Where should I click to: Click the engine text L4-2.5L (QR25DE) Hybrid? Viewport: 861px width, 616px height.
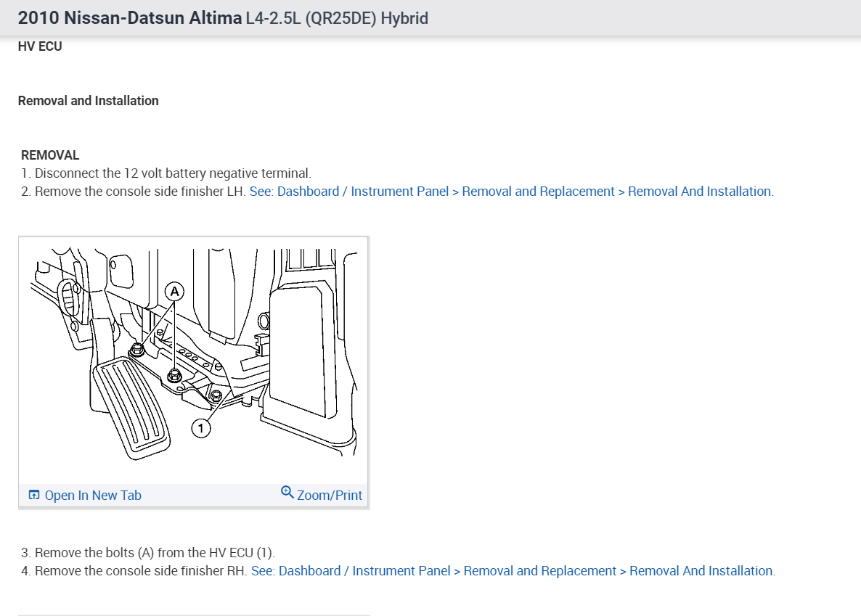click(x=337, y=18)
